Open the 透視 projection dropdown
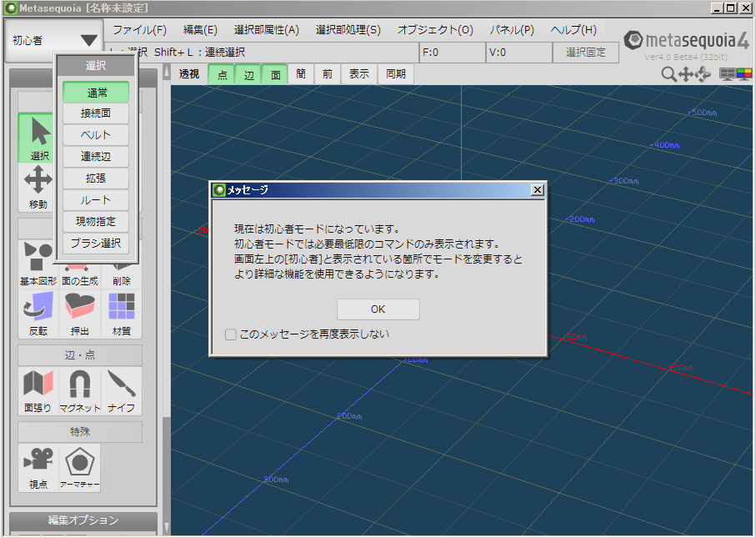 189,74
